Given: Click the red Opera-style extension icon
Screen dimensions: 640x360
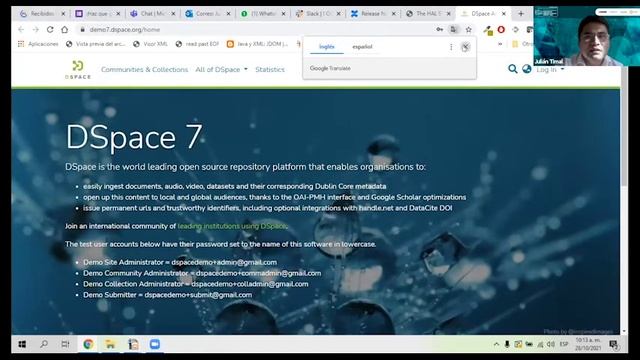Looking at the screenshot, I should (501, 29).
